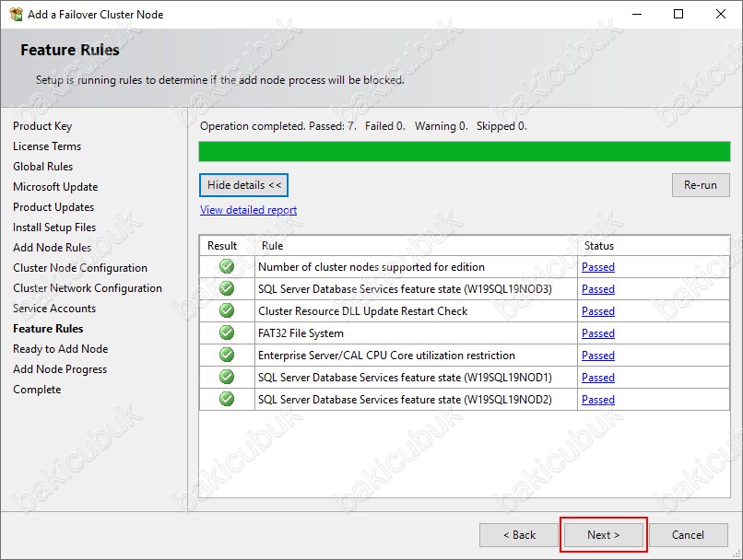The height and width of the screenshot is (560, 743).
Task: Click green check icon for W19SQL19NOD2 rule
Action: coord(227,399)
